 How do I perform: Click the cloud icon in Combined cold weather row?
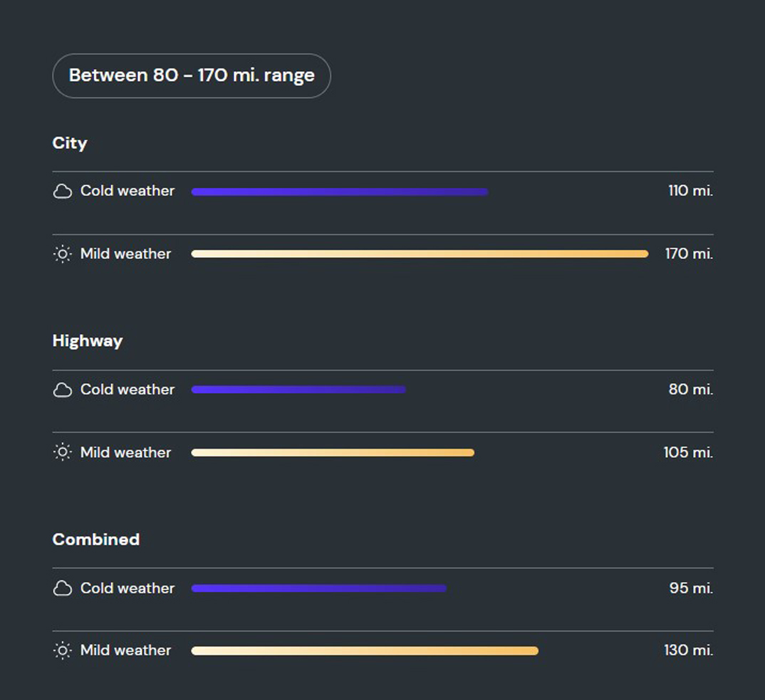tap(63, 588)
